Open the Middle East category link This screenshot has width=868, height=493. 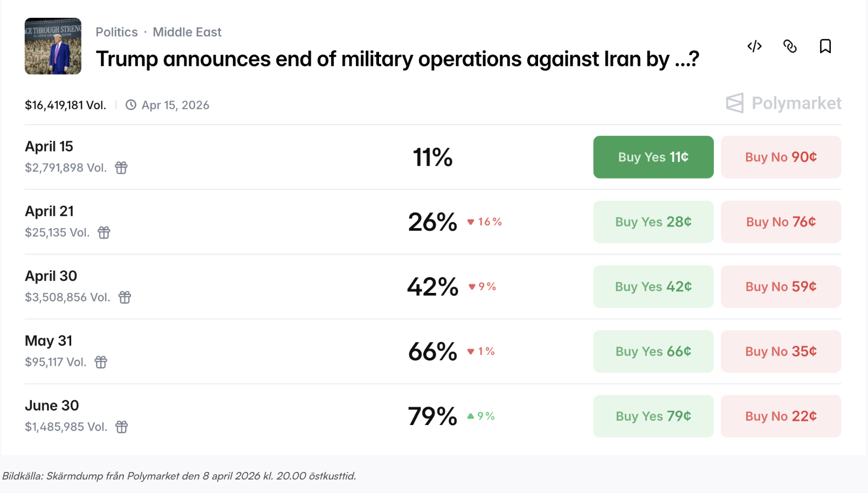tap(187, 32)
